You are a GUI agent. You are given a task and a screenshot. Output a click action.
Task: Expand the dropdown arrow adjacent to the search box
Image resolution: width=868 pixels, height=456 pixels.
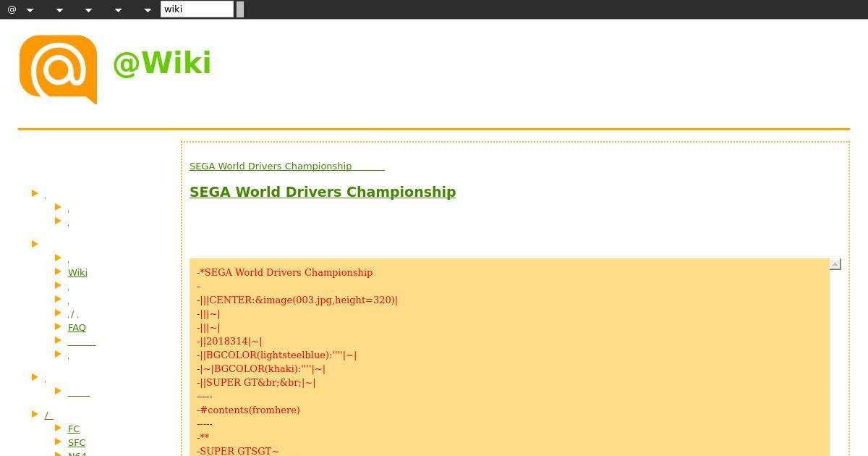click(148, 10)
